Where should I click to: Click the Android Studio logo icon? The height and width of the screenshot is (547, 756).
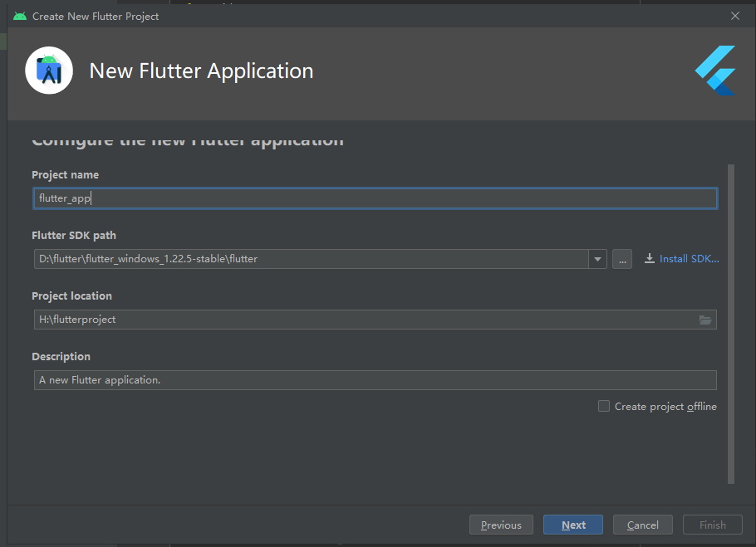(x=49, y=71)
